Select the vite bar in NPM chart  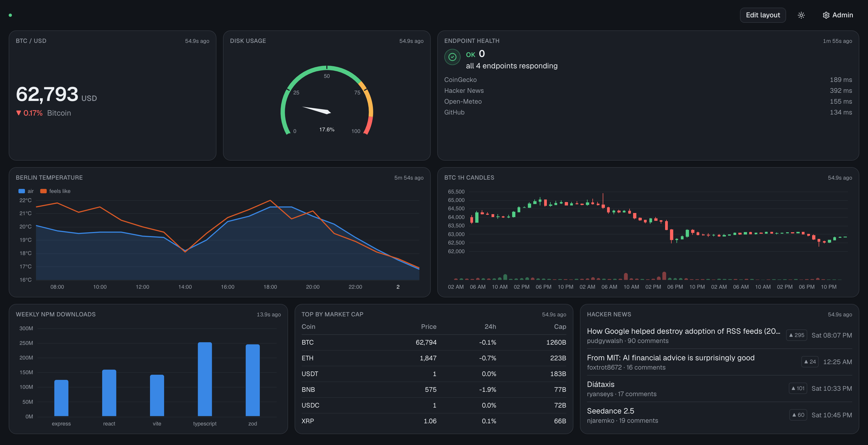tap(157, 395)
